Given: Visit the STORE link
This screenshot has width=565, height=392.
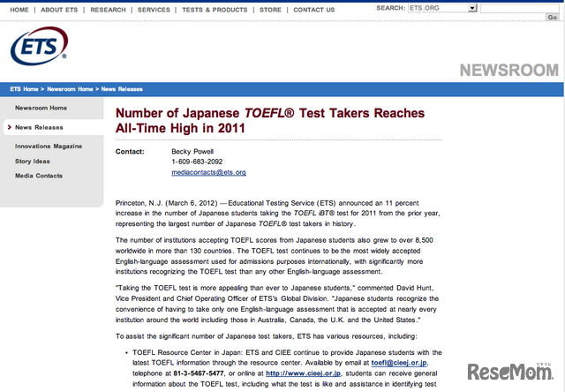Looking at the screenshot, I should click(x=270, y=10).
